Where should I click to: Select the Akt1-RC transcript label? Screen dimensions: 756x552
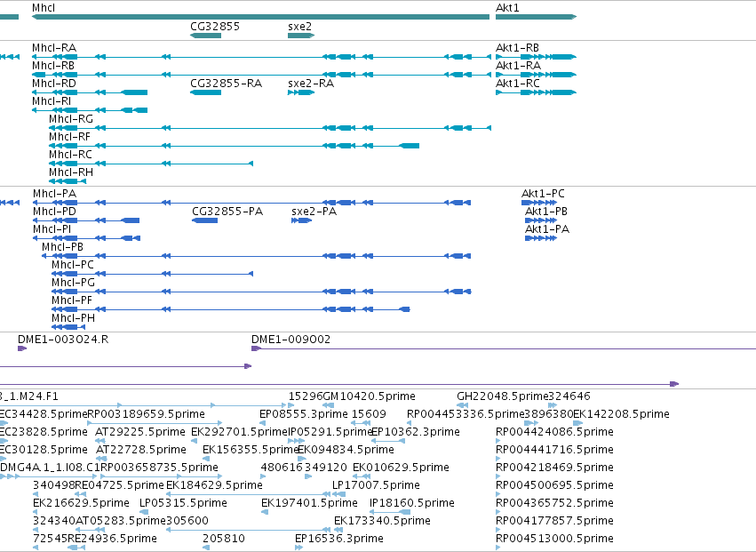518,83
